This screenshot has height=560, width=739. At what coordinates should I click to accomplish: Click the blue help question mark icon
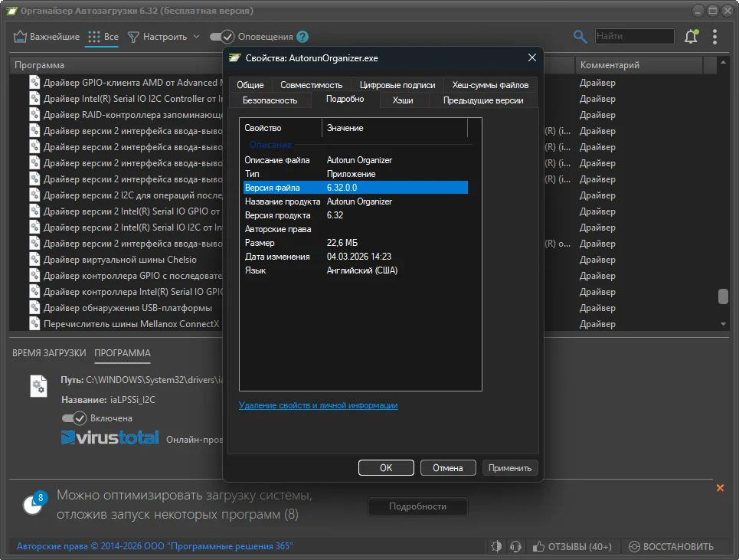click(302, 37)
